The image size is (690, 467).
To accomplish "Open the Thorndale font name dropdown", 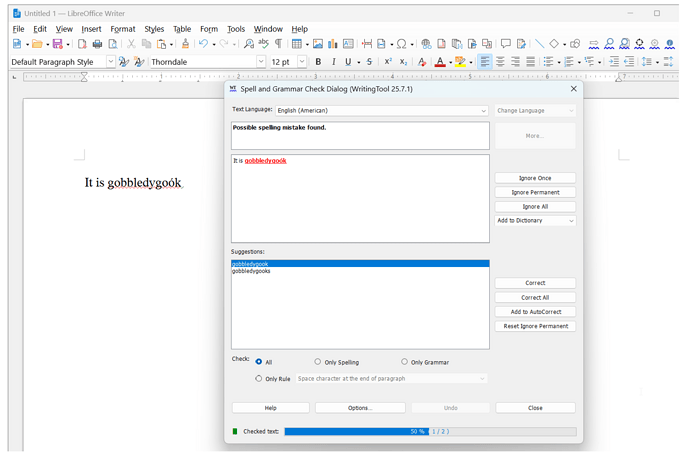I will [x=261, y=62].
